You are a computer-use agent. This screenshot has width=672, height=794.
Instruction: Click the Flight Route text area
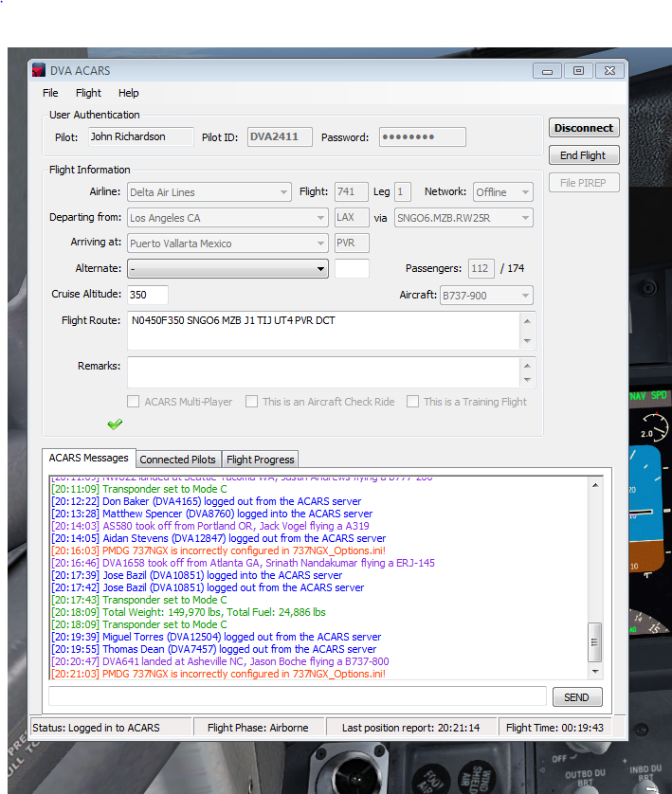(324, 331)
